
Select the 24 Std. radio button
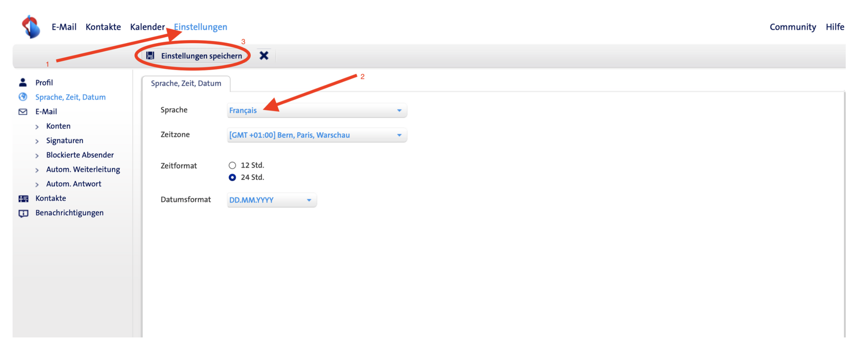tap(232, 177)
